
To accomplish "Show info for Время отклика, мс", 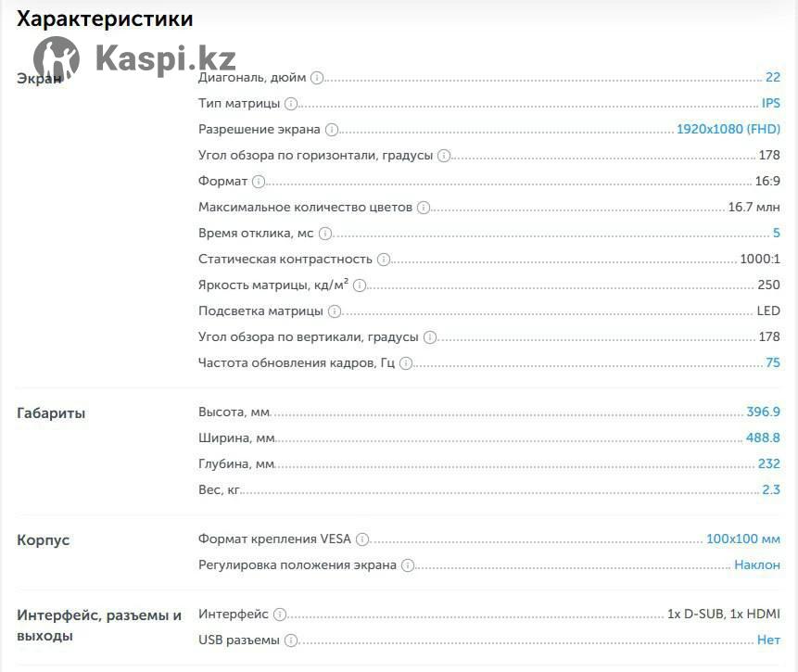I will pos(325,234).
